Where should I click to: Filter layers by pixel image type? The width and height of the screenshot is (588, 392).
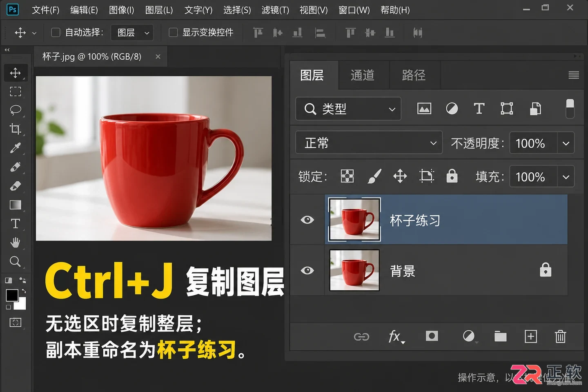(x=424, y=109)
